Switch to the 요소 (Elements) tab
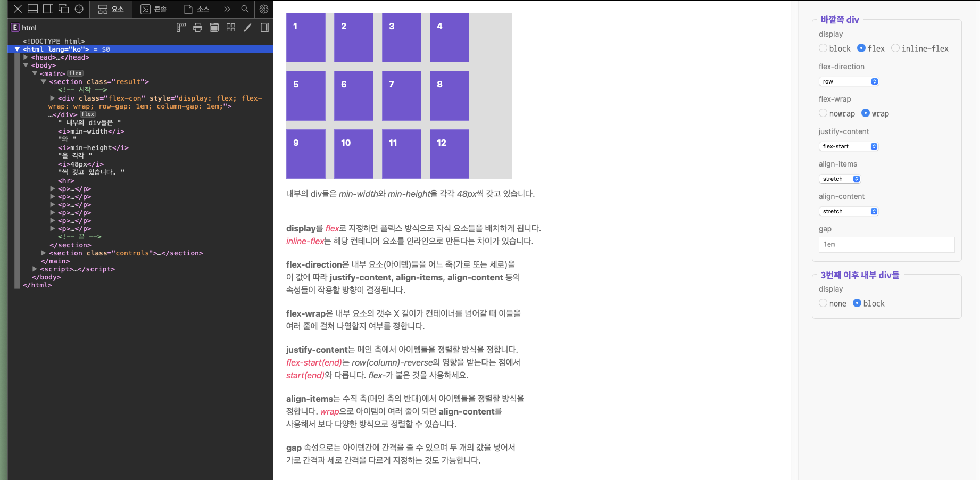980x480 pixels. (x=111, y=9)
